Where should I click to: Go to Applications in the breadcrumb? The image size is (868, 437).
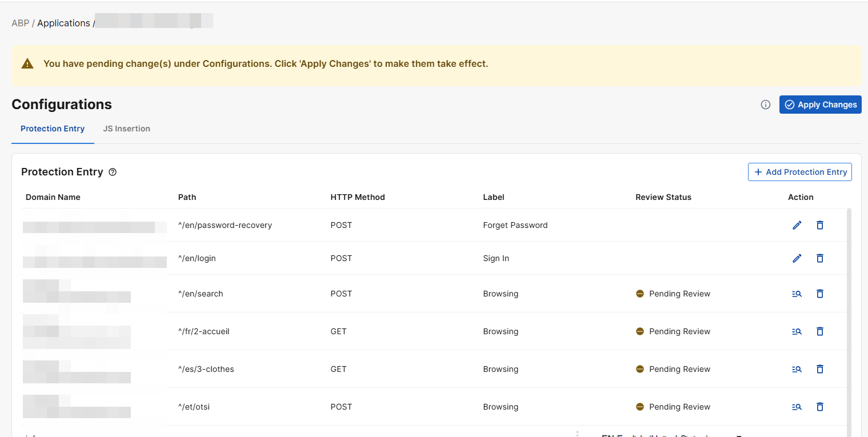click(x=63, y=23)
